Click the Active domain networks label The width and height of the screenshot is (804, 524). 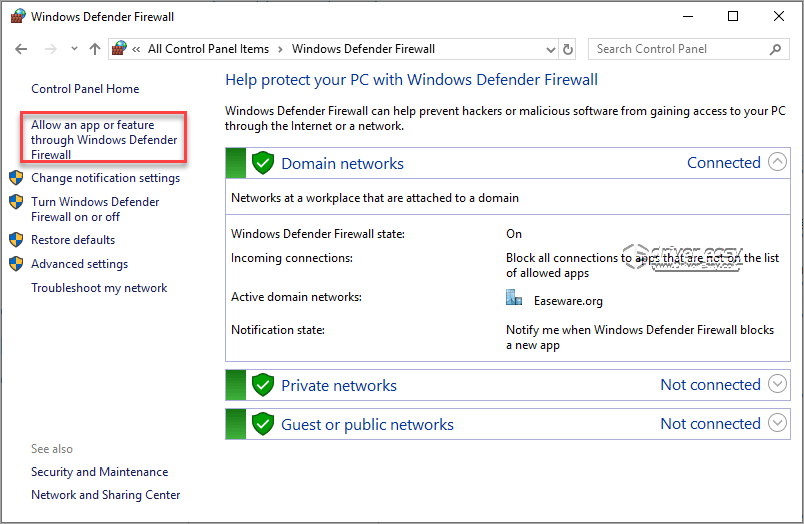[x=296, y=297]
